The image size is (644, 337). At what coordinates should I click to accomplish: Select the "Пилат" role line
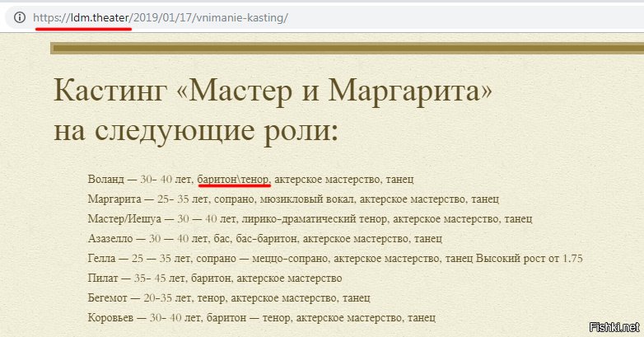point(215,278)
